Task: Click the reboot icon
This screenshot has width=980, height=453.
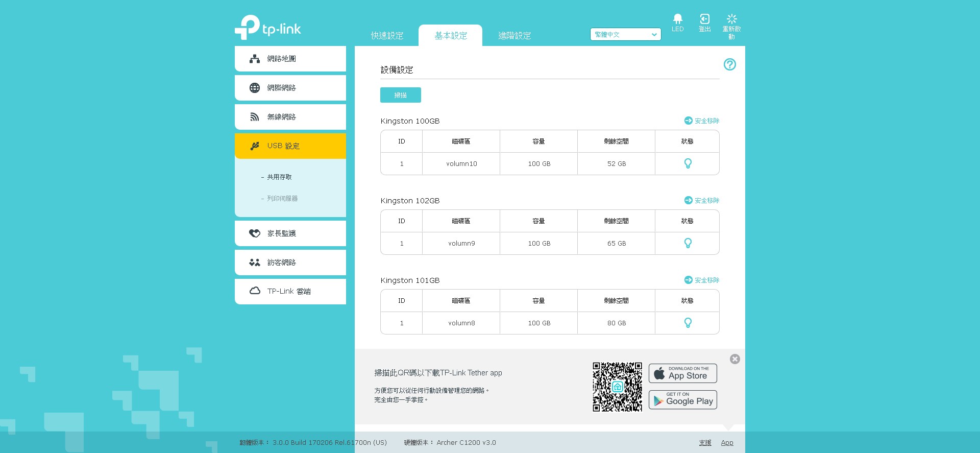Action: [731, 26]
